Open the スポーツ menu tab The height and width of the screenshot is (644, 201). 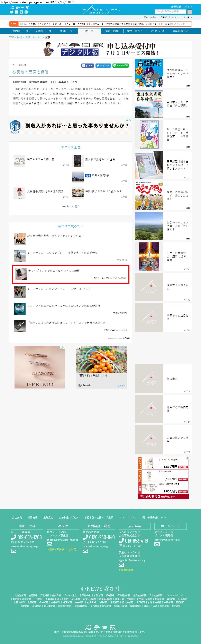click(66, 31)
